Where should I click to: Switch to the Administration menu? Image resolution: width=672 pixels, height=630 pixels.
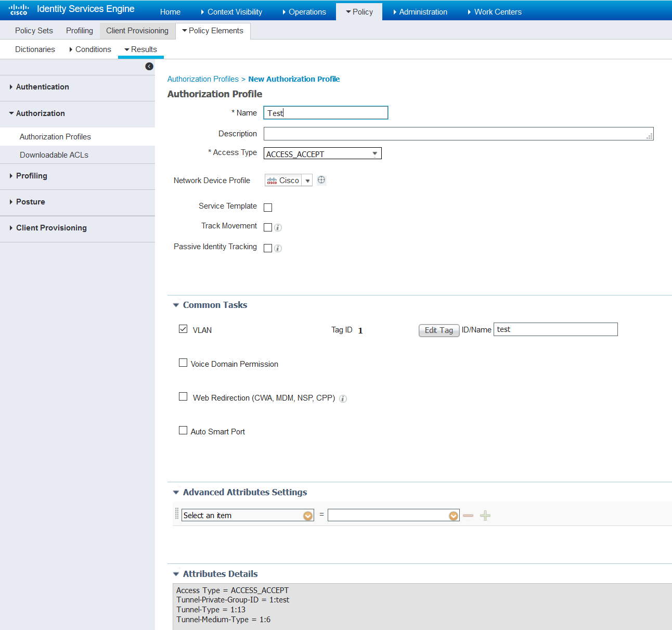tap(423, 11)
